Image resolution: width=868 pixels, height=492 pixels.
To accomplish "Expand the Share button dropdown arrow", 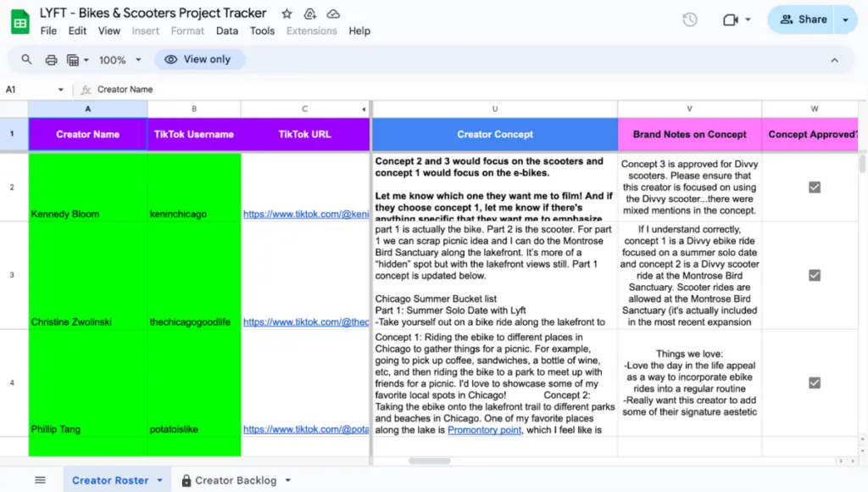I will coord(845,20).
